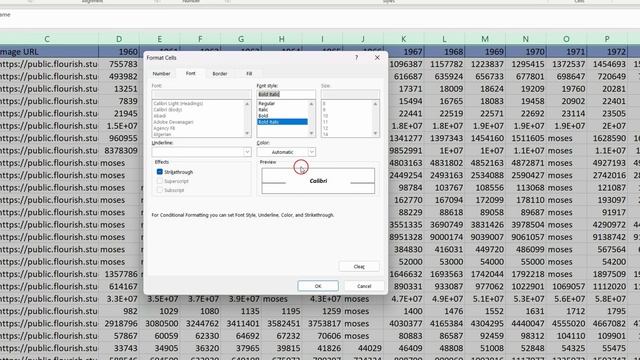Click cell with value 9039007

click(x=485, y=237)
